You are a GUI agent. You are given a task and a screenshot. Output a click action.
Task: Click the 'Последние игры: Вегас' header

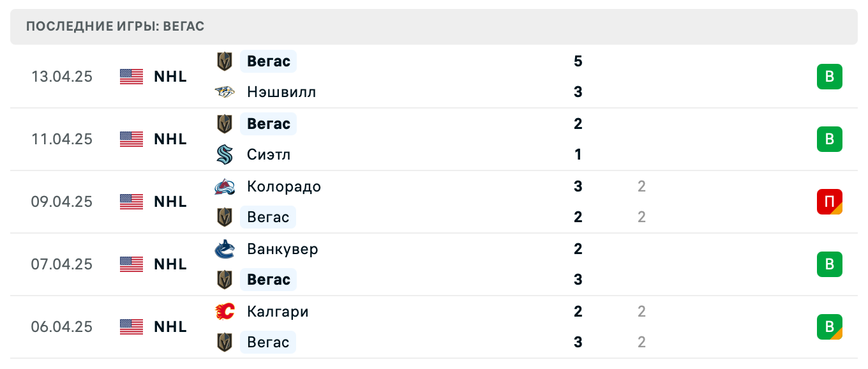click(116, 27)
